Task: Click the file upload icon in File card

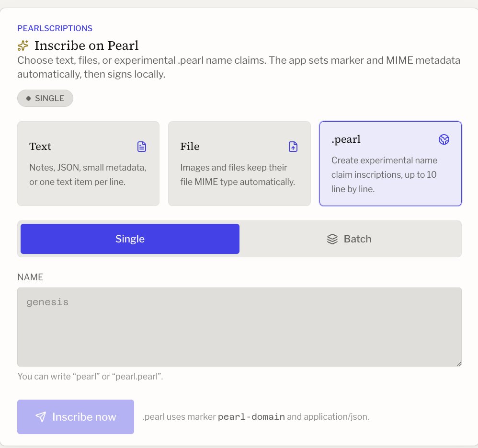Action: click(293, 147)
